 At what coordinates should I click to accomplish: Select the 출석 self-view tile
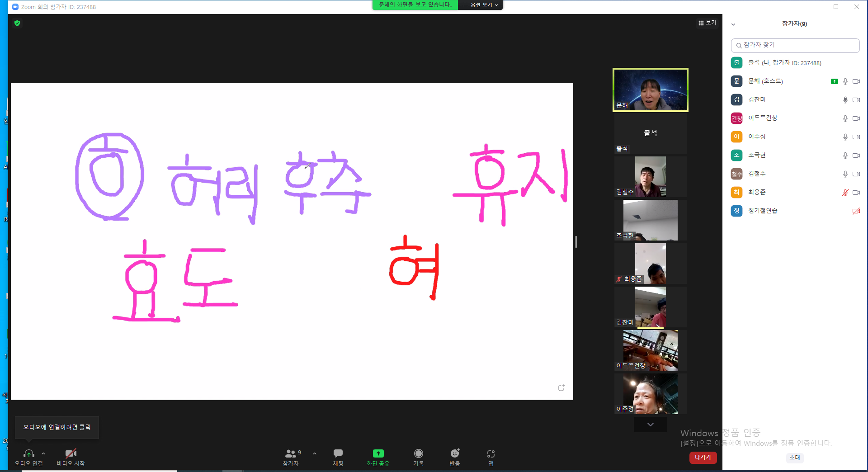(x=651, y=133)
